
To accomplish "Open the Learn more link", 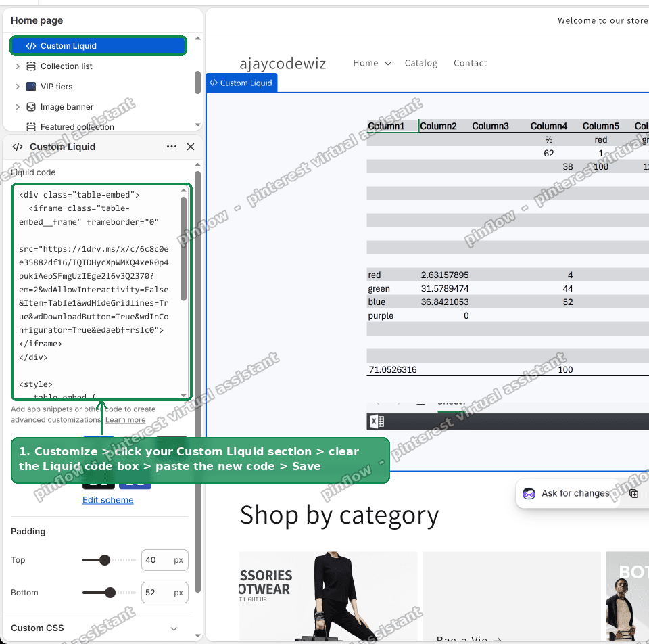I will 126,420.
